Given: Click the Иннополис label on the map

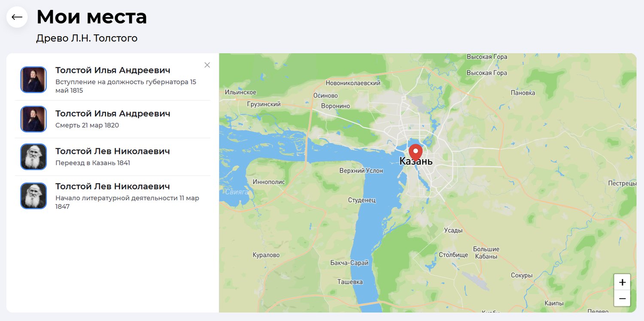Looking at the screenshot, I should pyautogui.click(x=269, y=182).
